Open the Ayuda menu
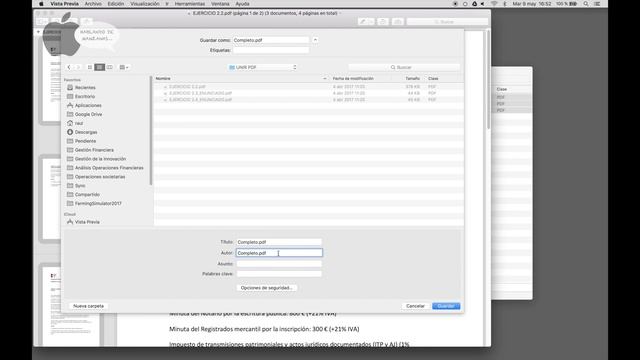 coord(242,4)
